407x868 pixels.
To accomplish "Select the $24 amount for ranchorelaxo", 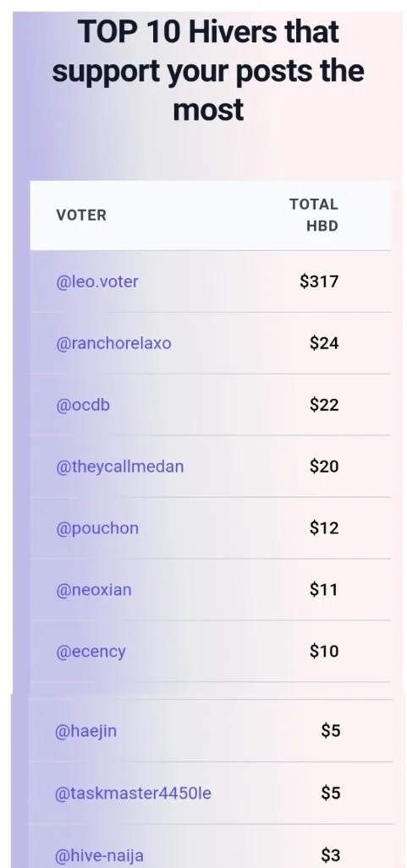I will 324,343.
